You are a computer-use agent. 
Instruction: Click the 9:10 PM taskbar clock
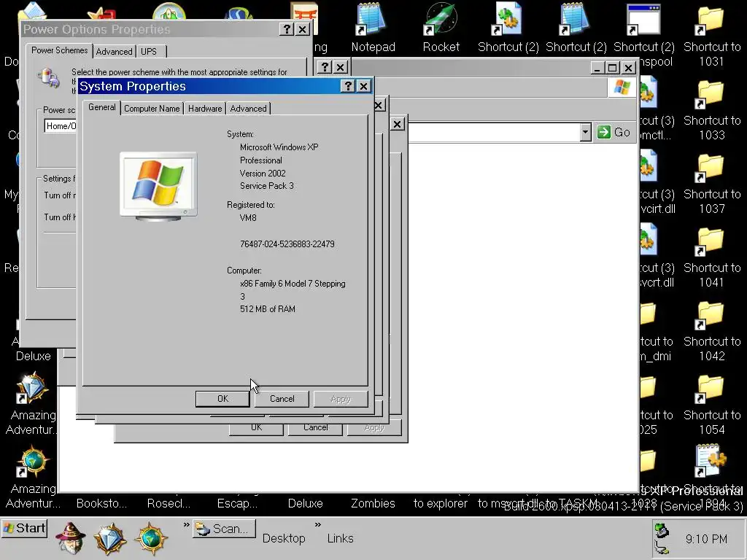pos(706,539)
